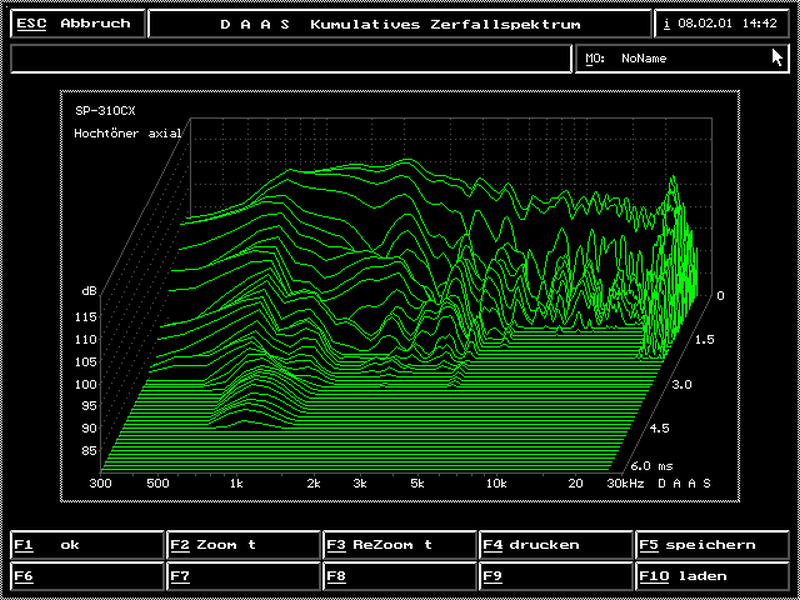Click the 115 dB level label

(x=85, y=317)
